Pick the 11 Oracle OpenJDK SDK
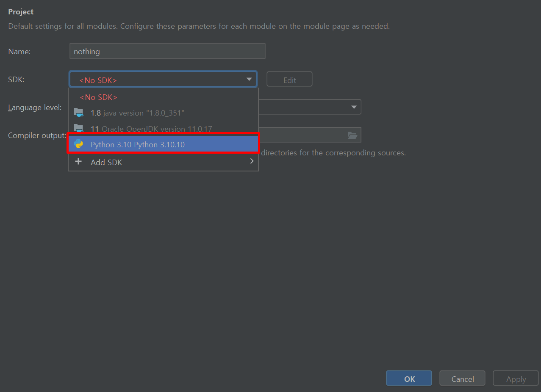The height and width of the screenshot is (392, 541). point(163,129)
